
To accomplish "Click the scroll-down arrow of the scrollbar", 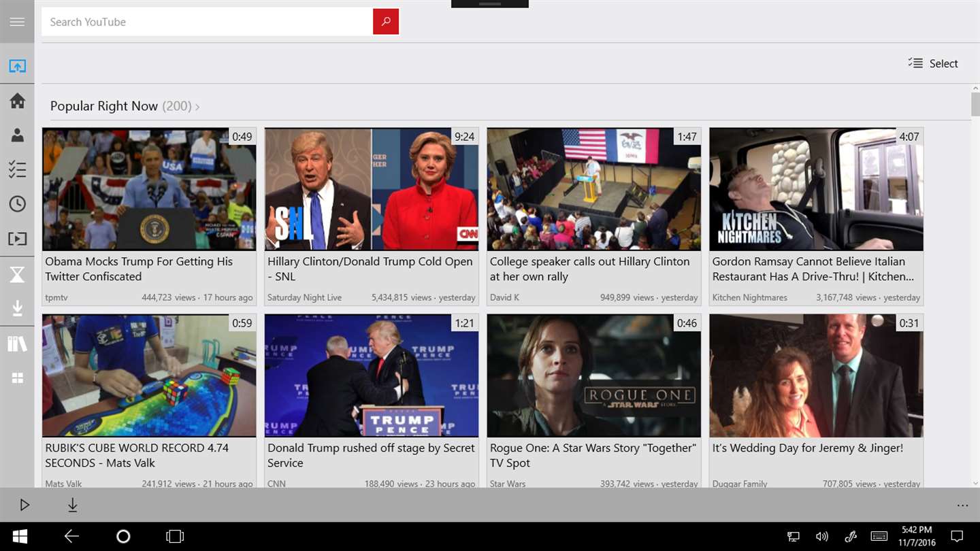I will coord(975,483).
